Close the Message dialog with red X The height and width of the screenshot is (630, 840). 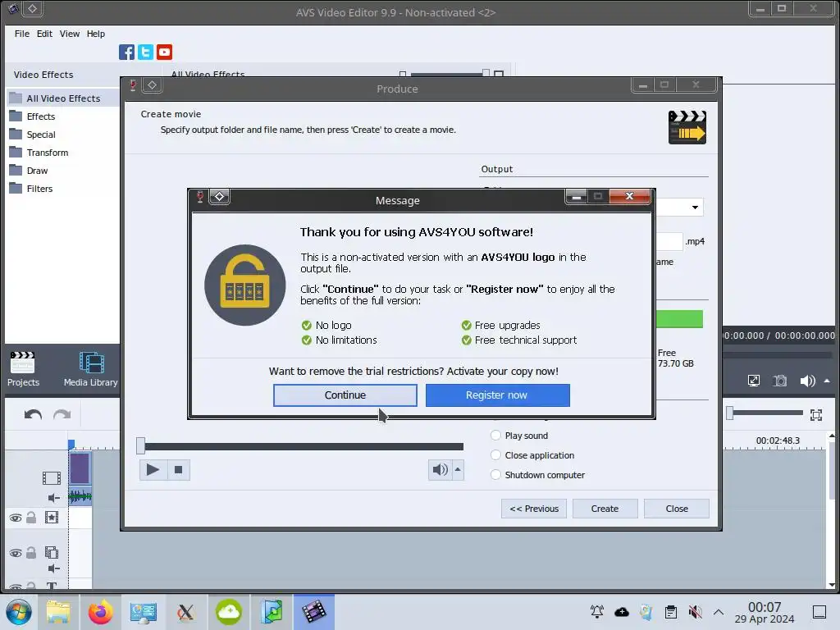[x=629, y=196]
